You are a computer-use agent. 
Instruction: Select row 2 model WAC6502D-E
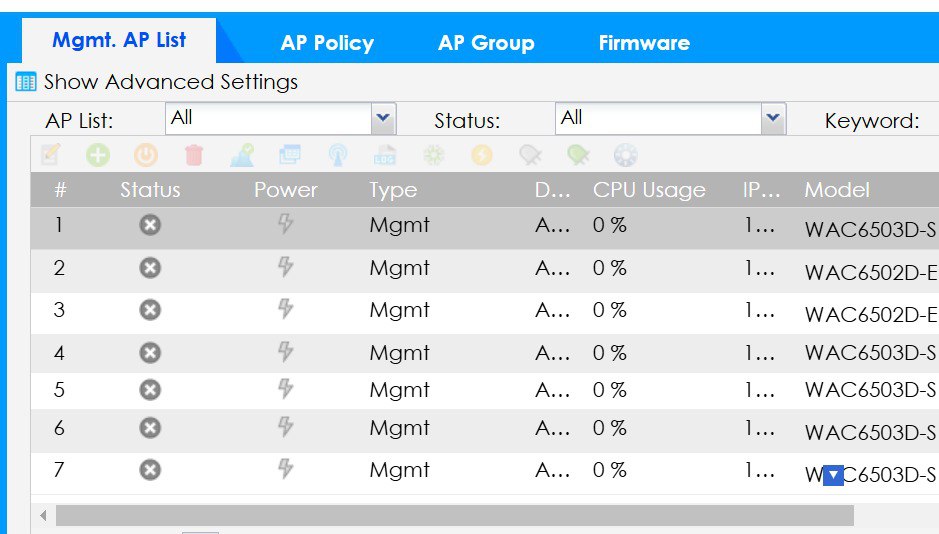[870, 272]
